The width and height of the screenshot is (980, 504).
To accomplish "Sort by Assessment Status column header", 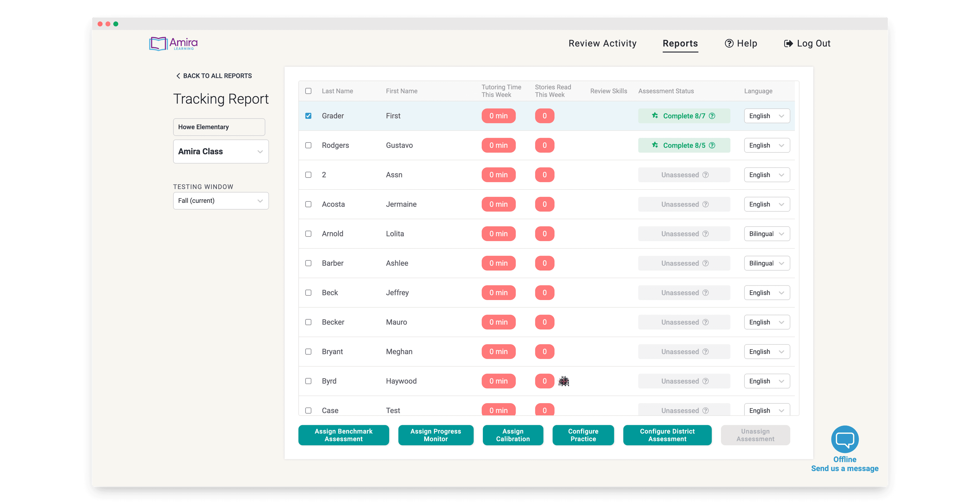I will (x=666, y=91).
